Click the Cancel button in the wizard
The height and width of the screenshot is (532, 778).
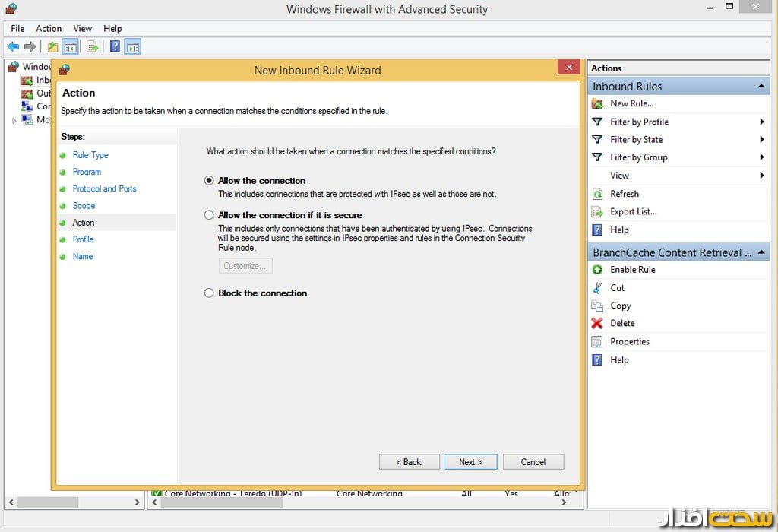pyautogui.click(x=533, y=462)
